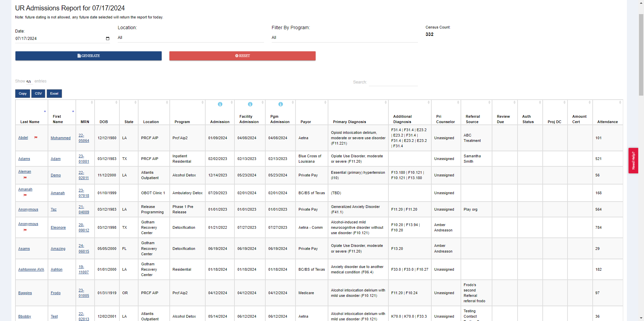Open patient Asams last name link
Screen dimensions: 644x321
click(24, 249)
